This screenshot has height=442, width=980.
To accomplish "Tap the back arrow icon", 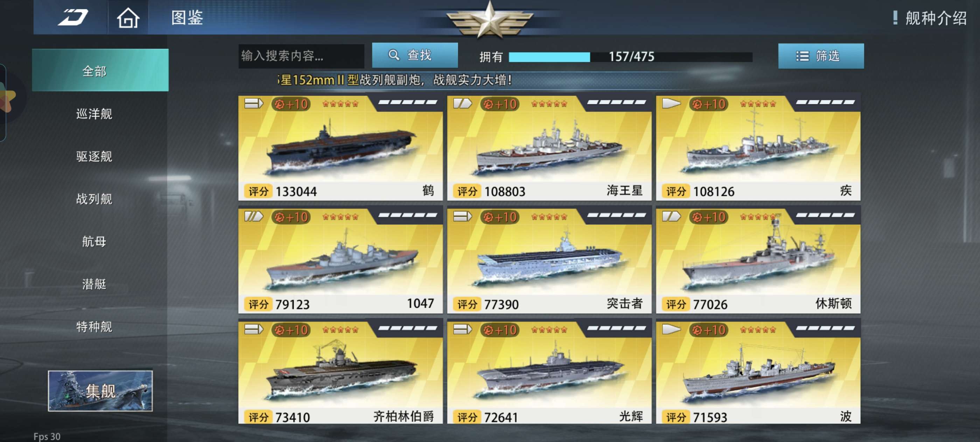I will click(x=73, y=17).
